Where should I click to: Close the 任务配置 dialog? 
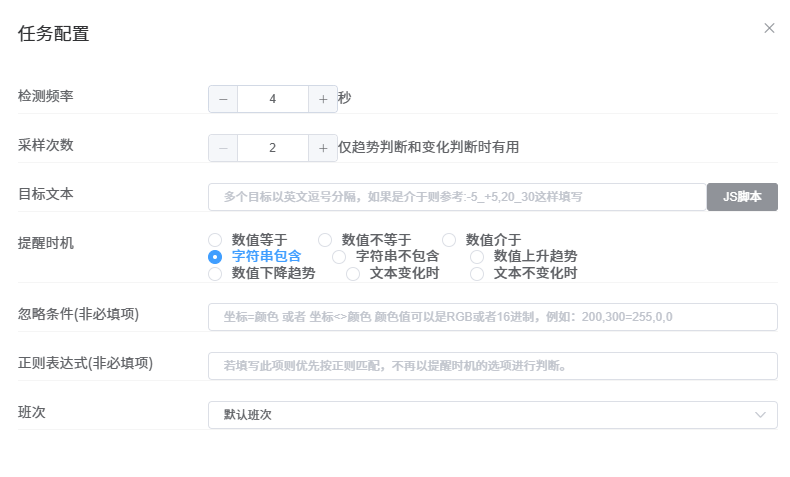click(769, 28)
